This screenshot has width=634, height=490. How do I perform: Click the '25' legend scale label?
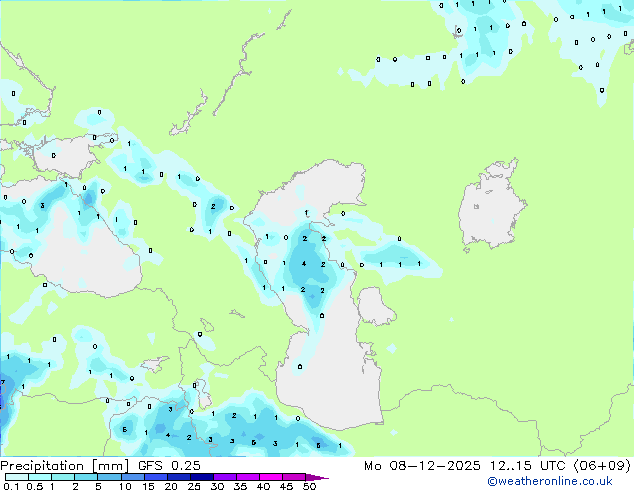point(194,486)
